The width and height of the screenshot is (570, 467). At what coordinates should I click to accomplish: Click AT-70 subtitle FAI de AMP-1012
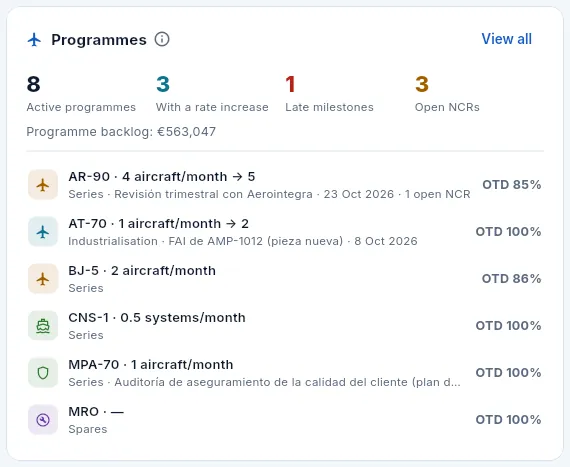click(x=243, y=241)
